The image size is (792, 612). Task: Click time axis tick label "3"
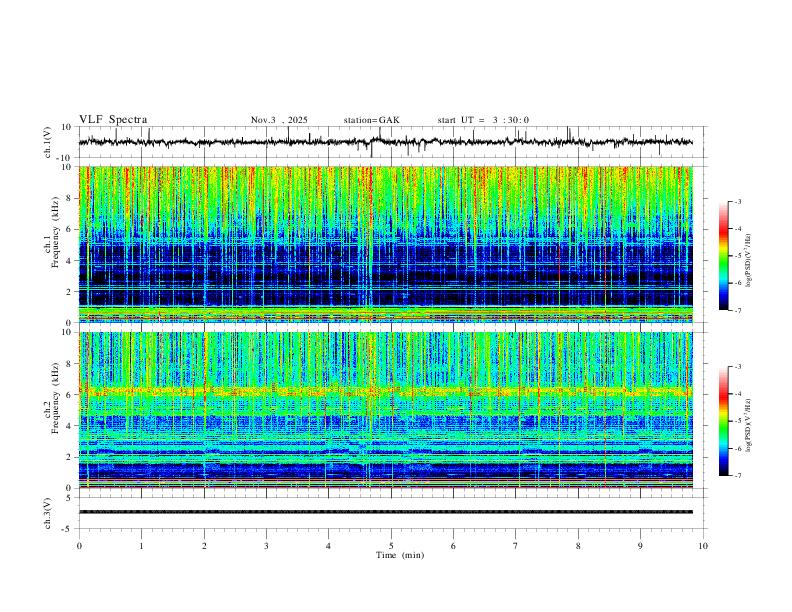[266, 546]
